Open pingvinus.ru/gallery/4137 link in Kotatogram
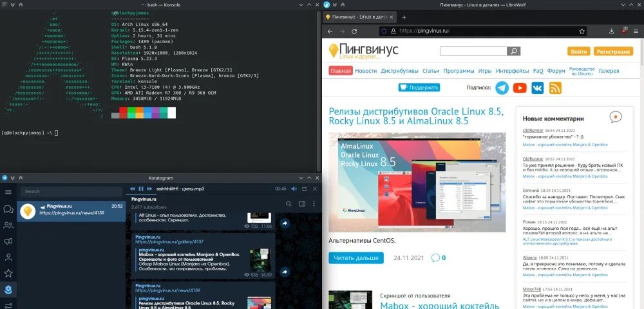 pyautogui.click(x=169, y=242)
